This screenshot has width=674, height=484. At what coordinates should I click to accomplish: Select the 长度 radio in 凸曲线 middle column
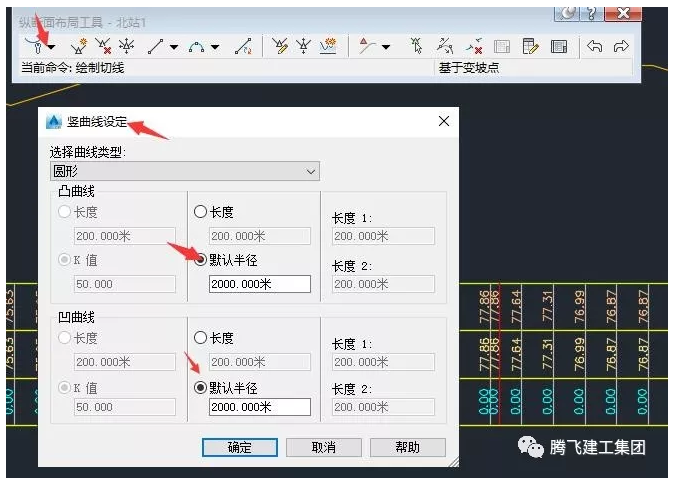pos(200,211)
